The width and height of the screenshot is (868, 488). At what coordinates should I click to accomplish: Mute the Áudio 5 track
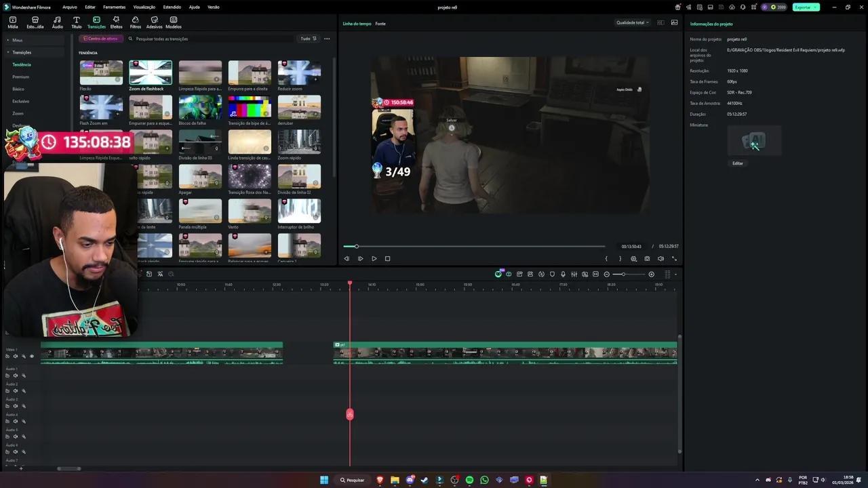pos(16,436)
